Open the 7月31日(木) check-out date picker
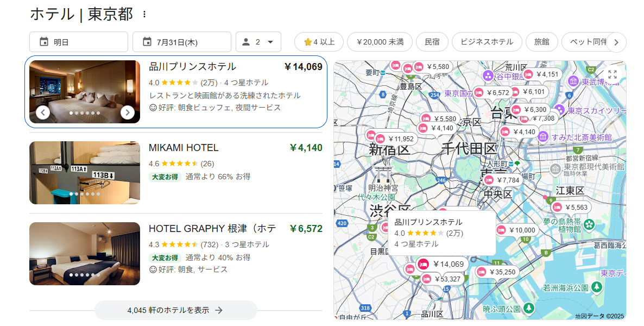 point(181,42)
